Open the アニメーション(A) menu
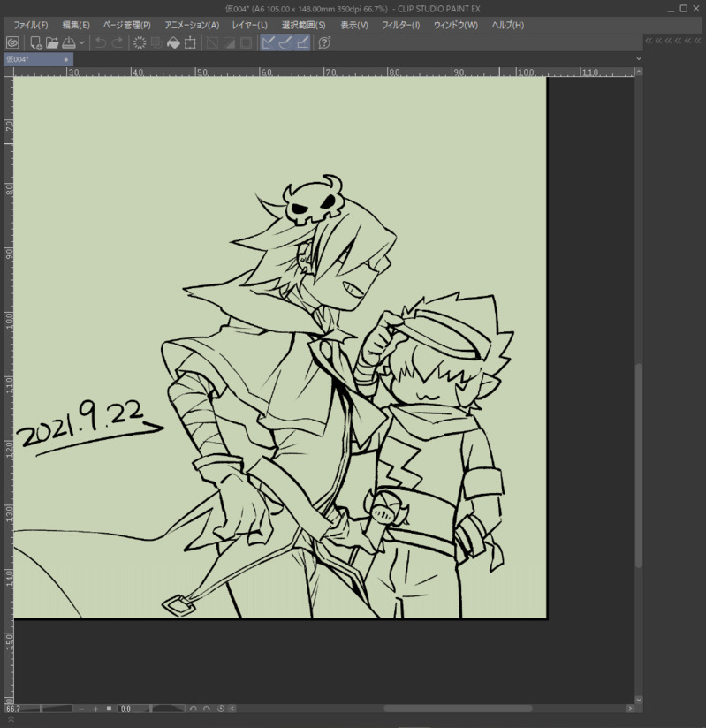This screenshot has height=728, width=706. point(192,25)
